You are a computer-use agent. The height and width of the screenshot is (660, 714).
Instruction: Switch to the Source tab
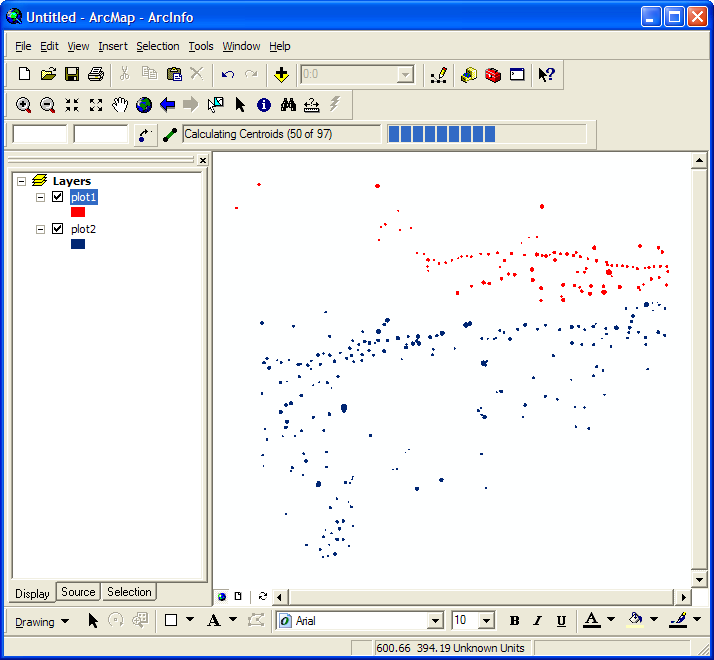click(x=78, y=592)
